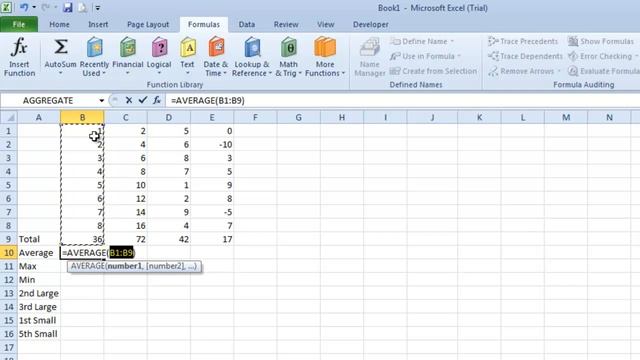Click the Undo arrow in quick access toolbar
The image size is (640, 360).
(x=24, y=7)
